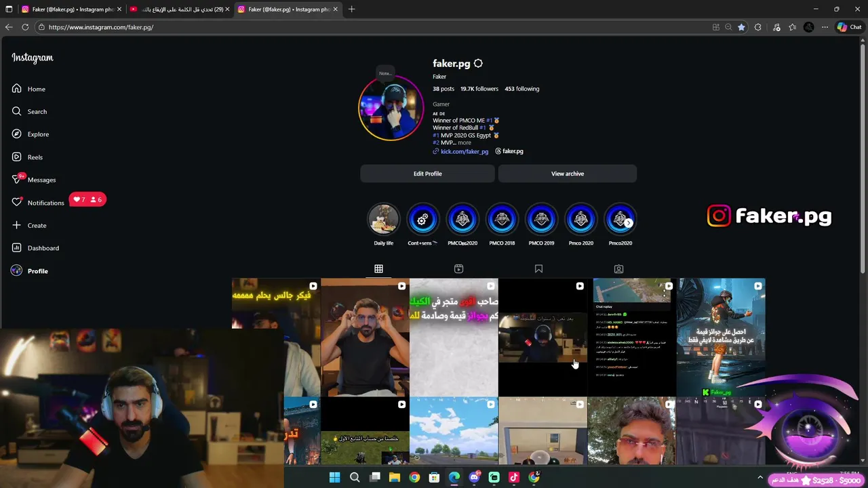
Task: Open the tab actions menu icon
Action: (x=9, y=9)
